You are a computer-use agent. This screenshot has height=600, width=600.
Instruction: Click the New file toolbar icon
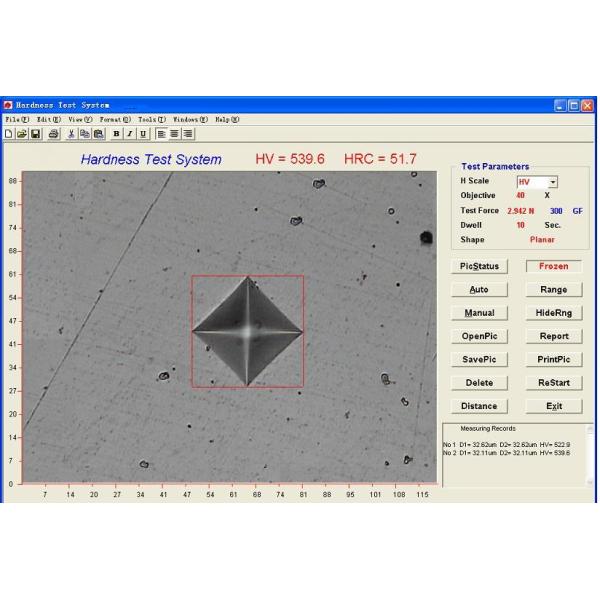pos(9,133)
